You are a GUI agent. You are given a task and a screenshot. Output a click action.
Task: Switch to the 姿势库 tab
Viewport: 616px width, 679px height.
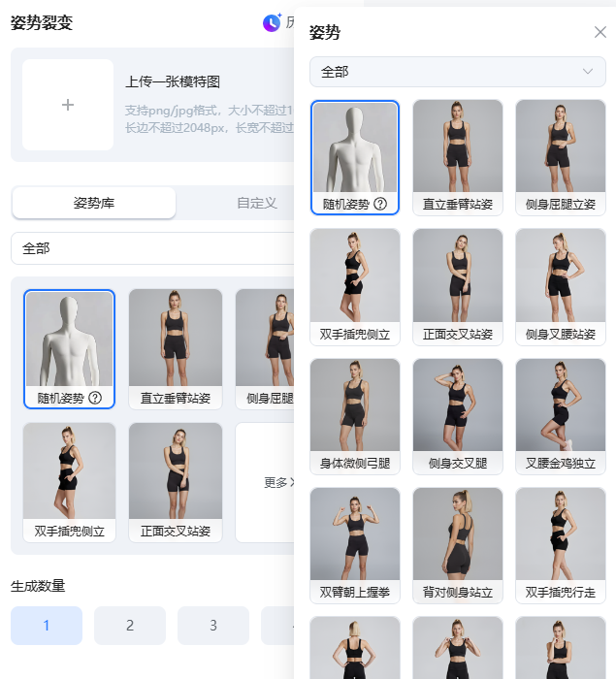point(94,203)
